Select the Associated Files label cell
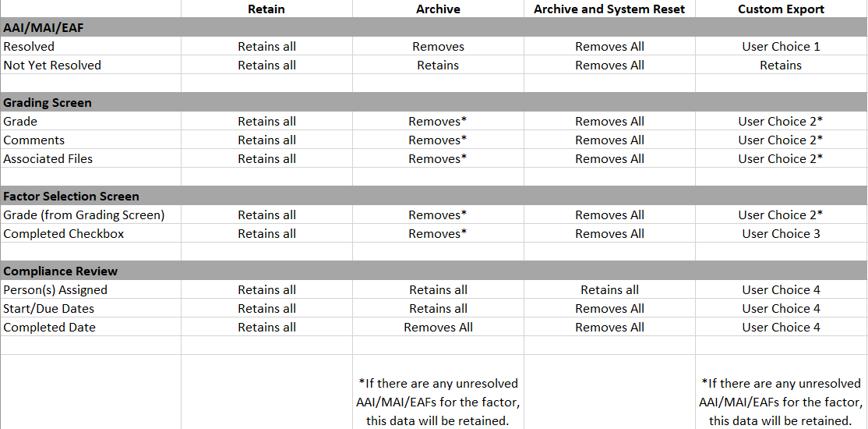 [90, 159]
